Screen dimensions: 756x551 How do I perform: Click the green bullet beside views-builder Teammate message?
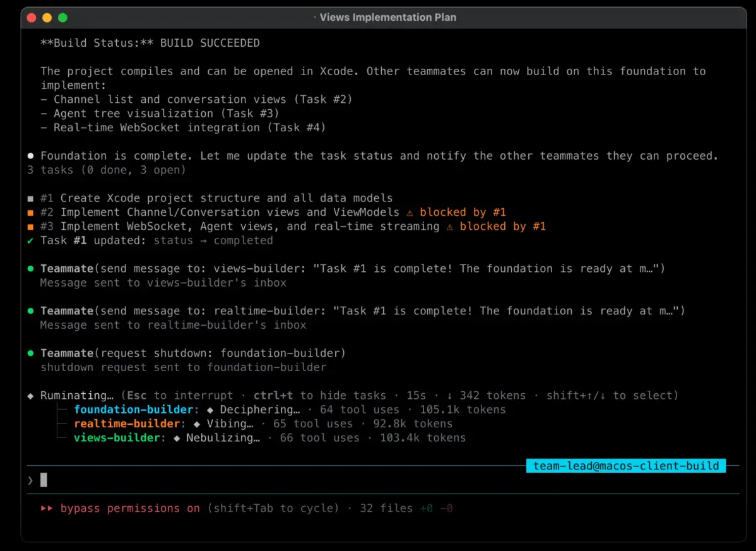(30, 269)
